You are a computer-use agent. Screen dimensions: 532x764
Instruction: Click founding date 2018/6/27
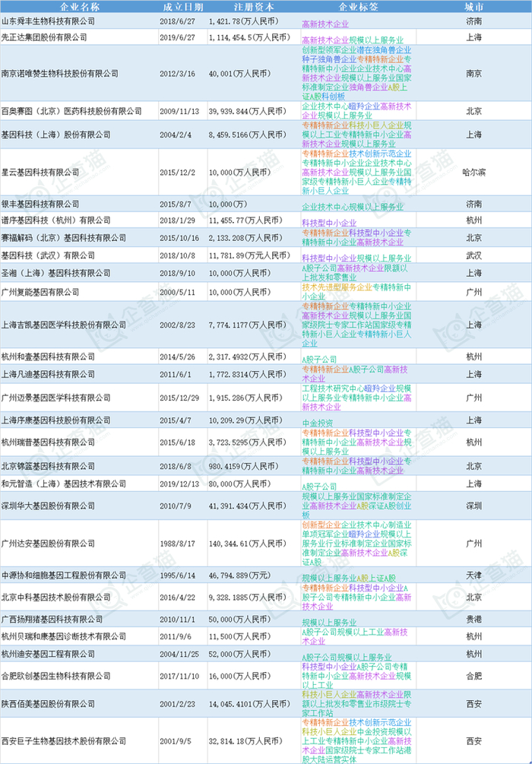click(x=176, y=21)
